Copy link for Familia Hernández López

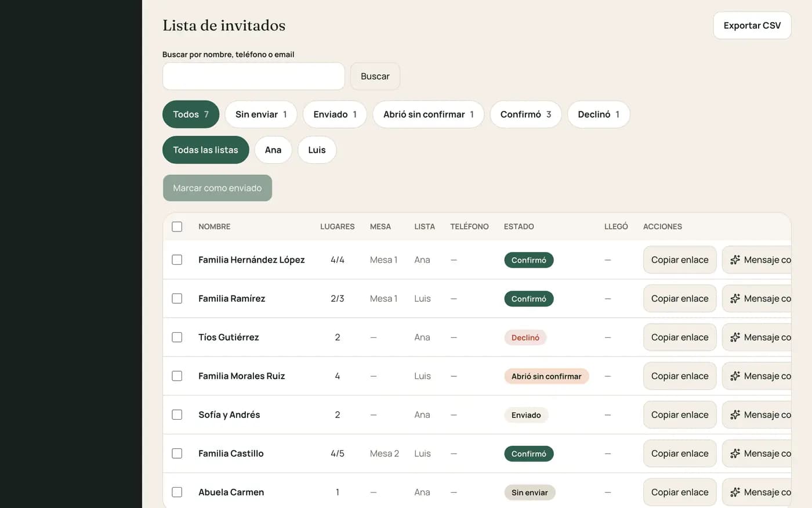point(680,260)
